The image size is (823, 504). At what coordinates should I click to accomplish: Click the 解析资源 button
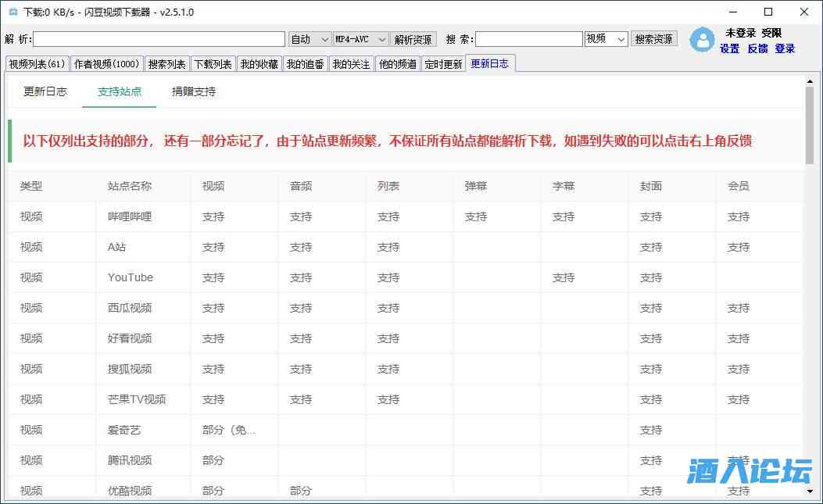click(x=413, y=39)
